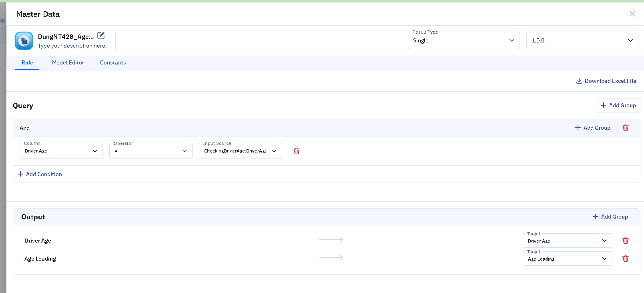
Task: Open the Age Loading Target dropdown
Action: (567, 259)
